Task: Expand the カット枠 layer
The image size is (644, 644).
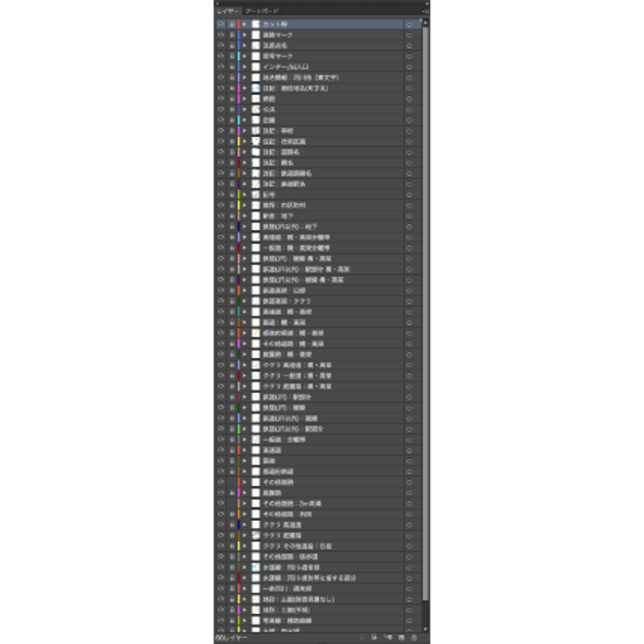Action: point(245,24)
